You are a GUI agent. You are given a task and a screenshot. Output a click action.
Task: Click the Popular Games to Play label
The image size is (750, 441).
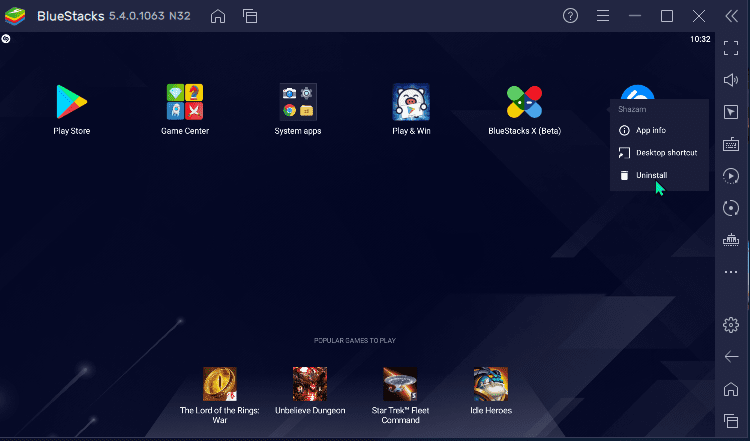354,341
